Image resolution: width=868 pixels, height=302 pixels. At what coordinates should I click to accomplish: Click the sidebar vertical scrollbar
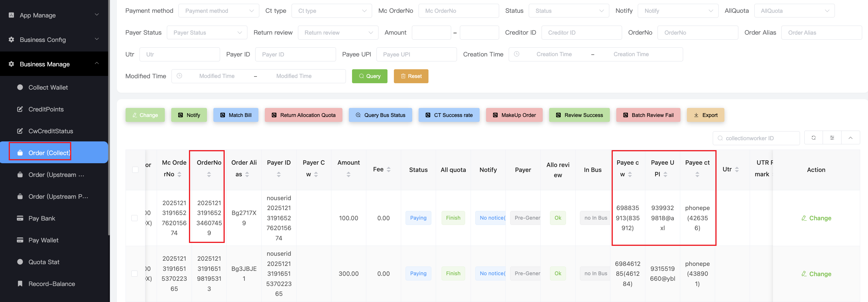click(109, 118)
